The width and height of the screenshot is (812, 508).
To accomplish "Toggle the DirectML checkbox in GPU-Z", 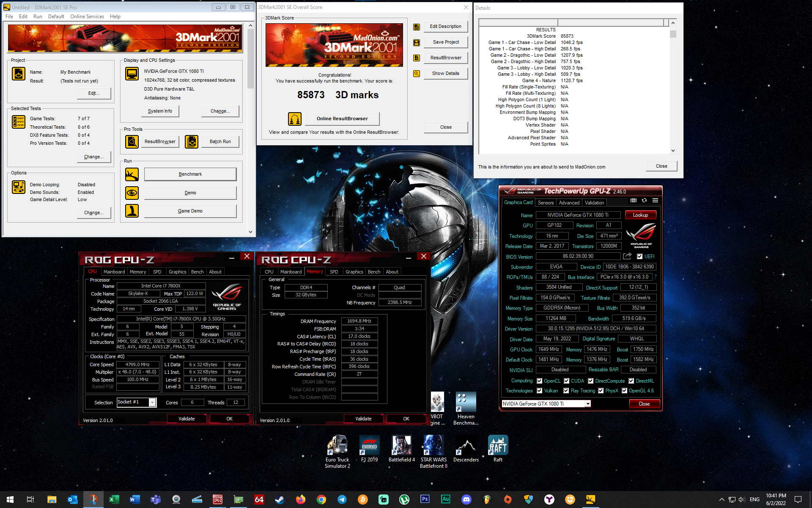I will [x=631, y=381].
